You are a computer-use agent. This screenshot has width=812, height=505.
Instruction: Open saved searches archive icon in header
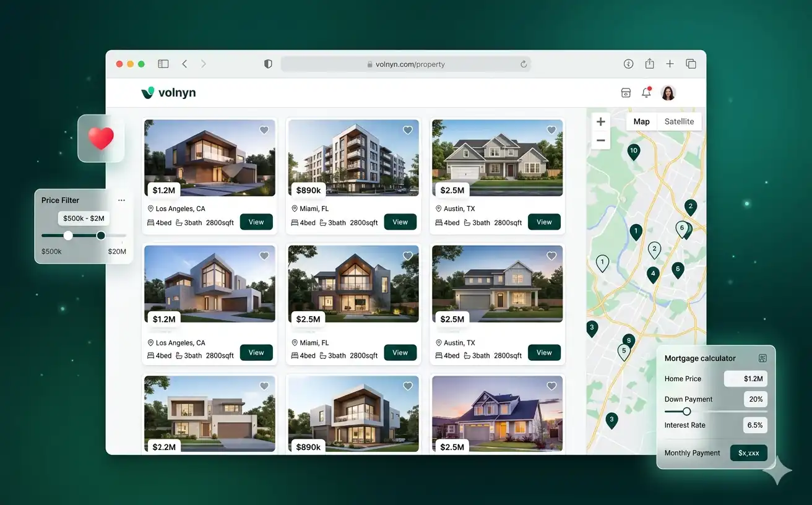click(x=626, y=92)
